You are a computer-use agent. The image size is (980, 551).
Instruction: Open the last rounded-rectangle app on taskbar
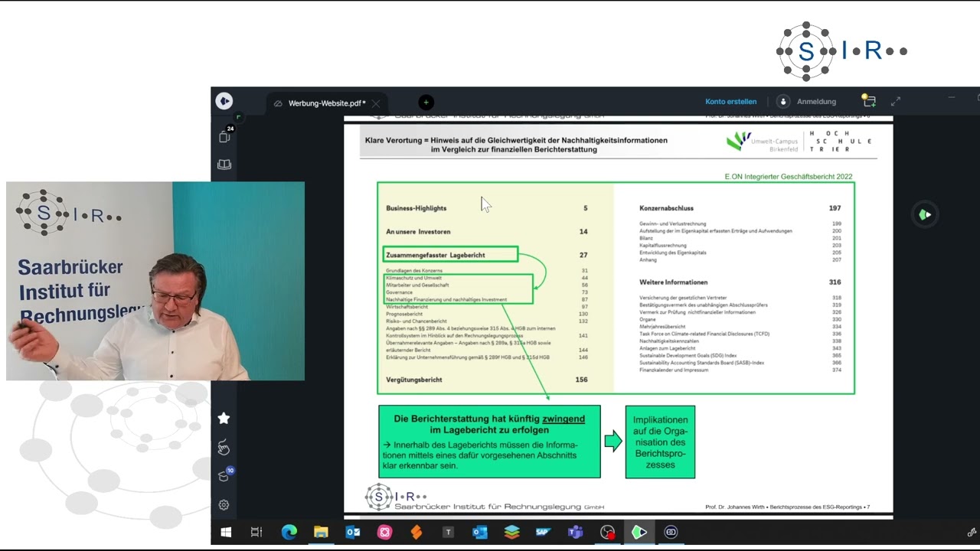(671, 532)
